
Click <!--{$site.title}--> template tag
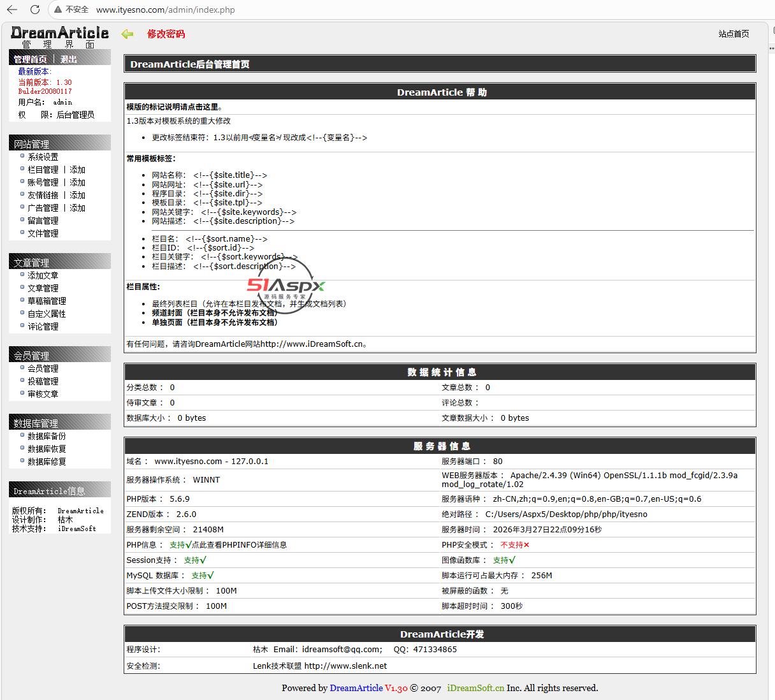[230, 175]
